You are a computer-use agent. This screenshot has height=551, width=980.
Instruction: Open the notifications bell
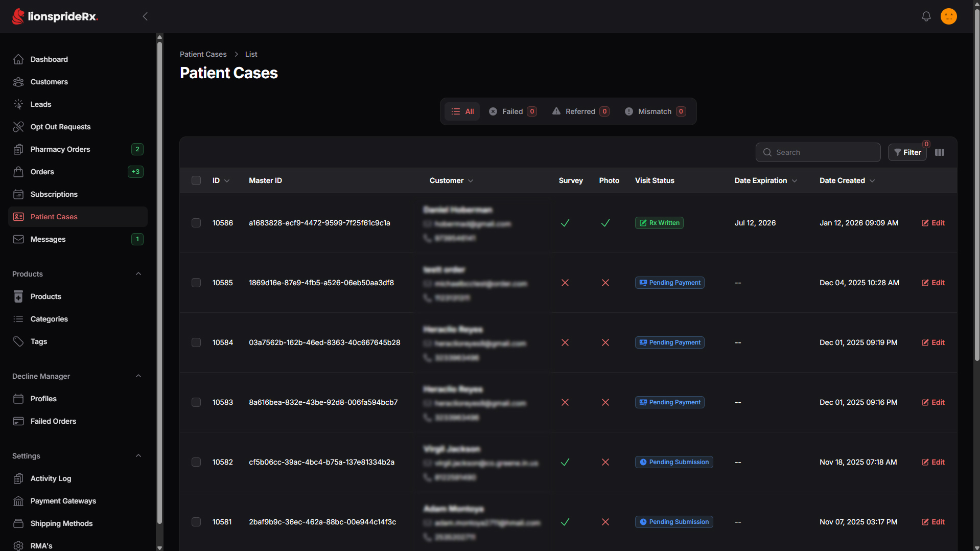point(926,16)
